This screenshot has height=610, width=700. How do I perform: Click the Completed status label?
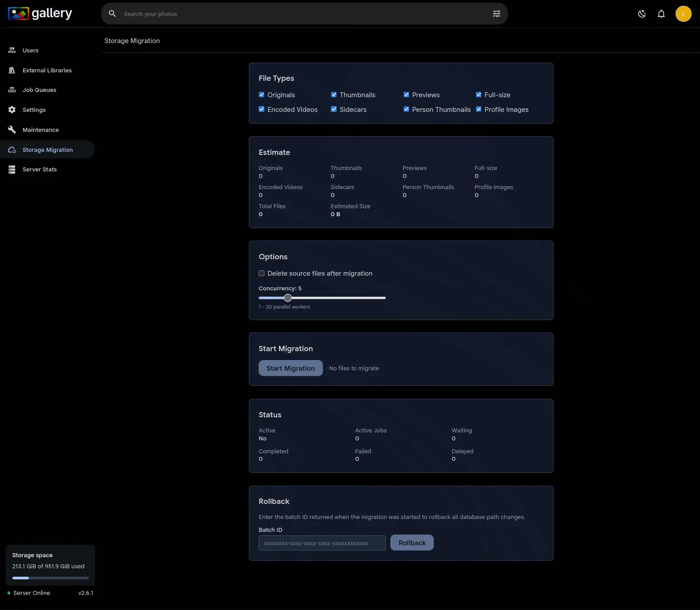click(274, 451)
